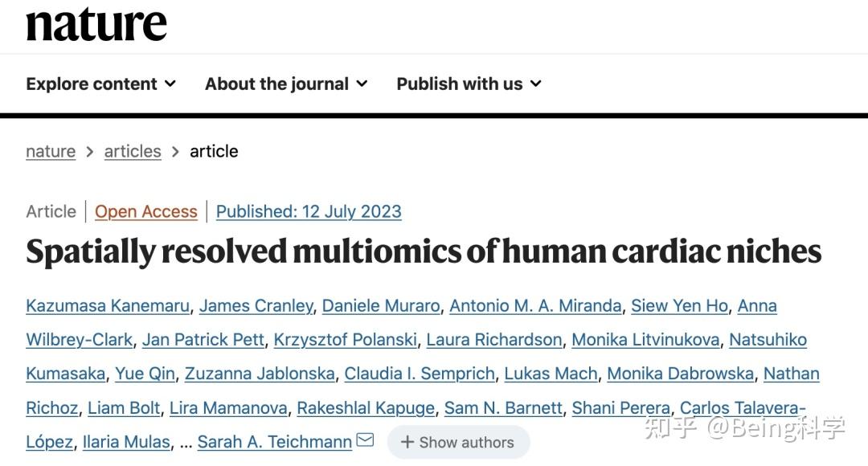This screenshot has height=466, width=868.
Task: Click the envelope icon beside Sarah A. Teichmann
Action: (x=366, y=440)
